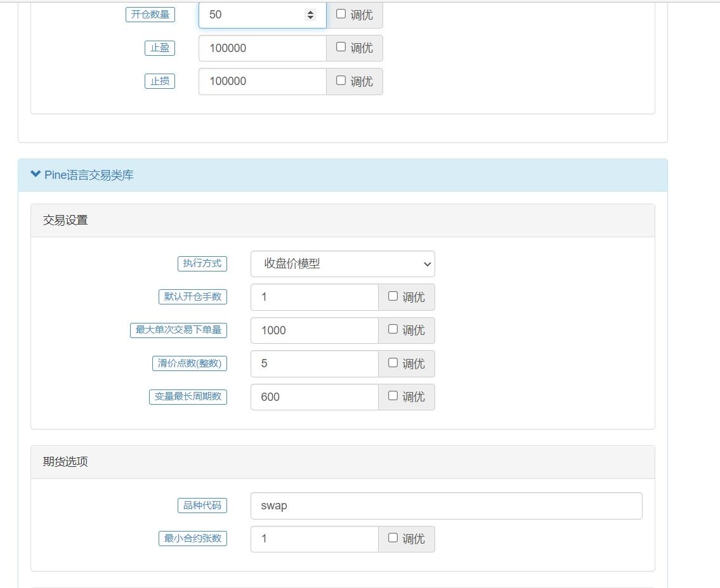Enable 调优 for 最大单次交易下单量
720x588 pixels.
pos(393,330)
